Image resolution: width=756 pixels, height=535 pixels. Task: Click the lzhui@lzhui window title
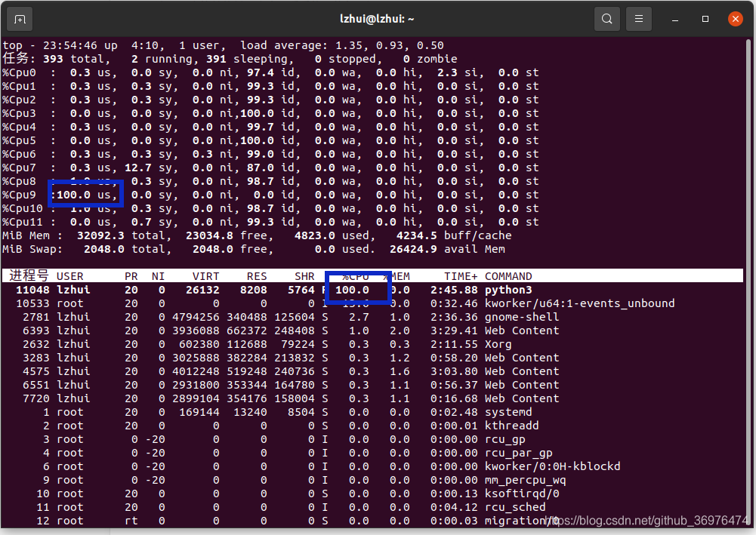pyautogui.click(x=377, y=20)
